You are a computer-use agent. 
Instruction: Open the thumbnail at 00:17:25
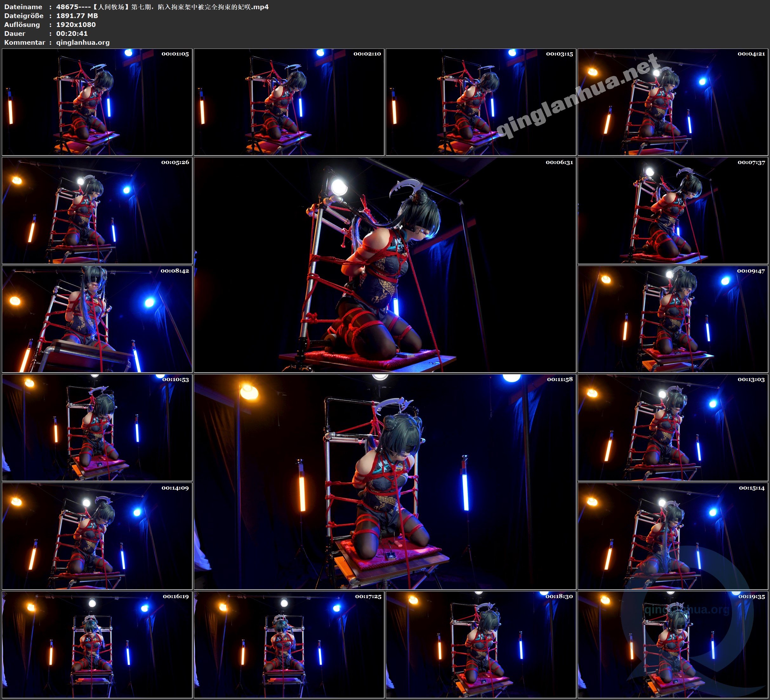coord(289,644)
